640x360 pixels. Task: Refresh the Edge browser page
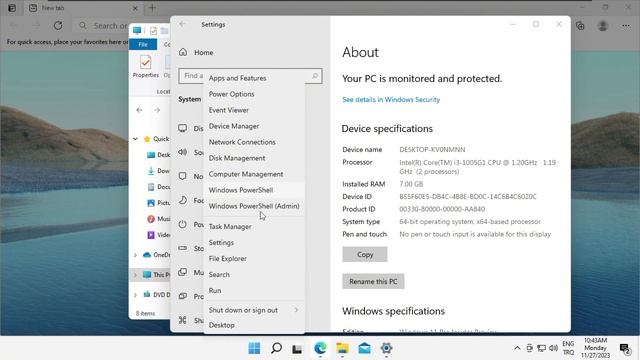58,26
